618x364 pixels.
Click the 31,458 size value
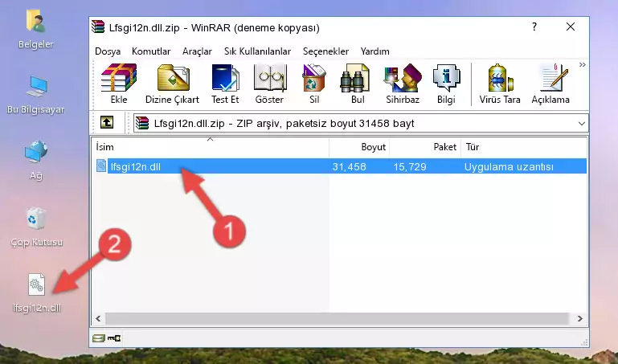tap(349, 166)
